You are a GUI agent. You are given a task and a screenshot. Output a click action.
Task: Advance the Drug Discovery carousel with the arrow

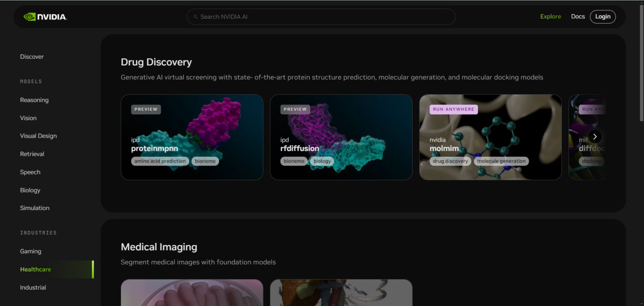point(595,137)
